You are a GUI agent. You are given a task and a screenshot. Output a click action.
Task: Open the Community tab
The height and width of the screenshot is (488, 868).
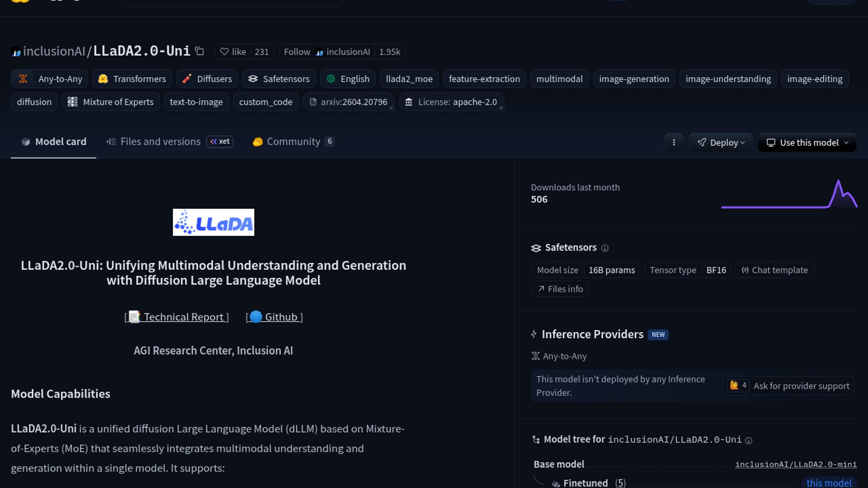click(x=293, y=141)
